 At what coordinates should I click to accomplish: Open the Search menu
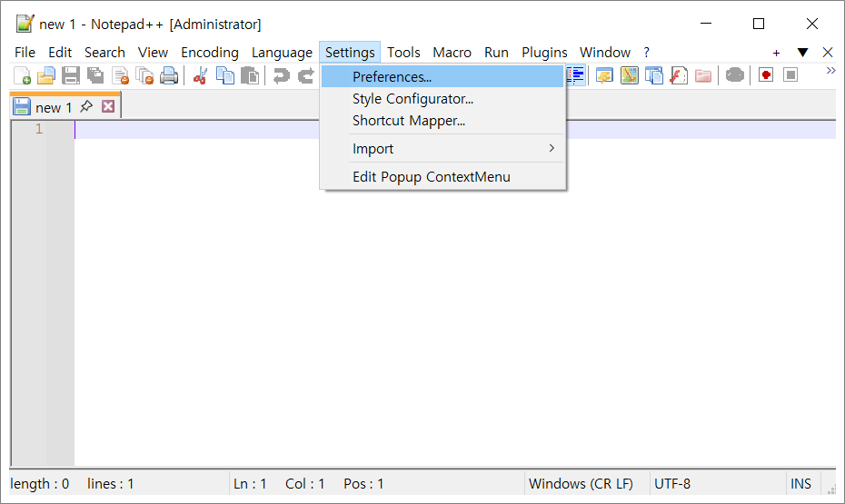point(104,53)
